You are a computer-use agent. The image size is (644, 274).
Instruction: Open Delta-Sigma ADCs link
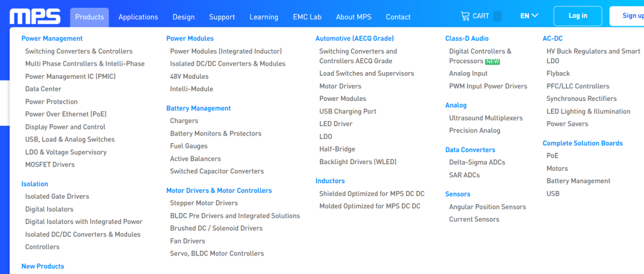click(477, 162)
